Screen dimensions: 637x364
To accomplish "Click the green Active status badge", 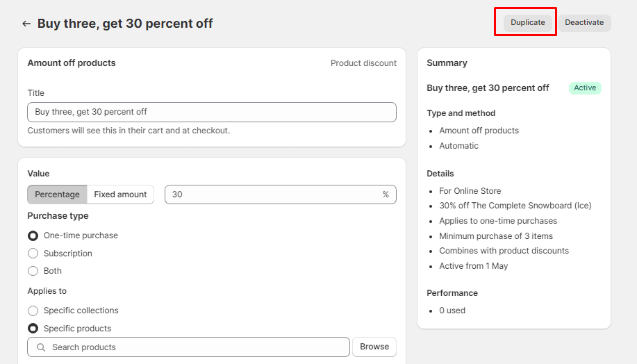I will pyautogui.click(x=585, y=88).
